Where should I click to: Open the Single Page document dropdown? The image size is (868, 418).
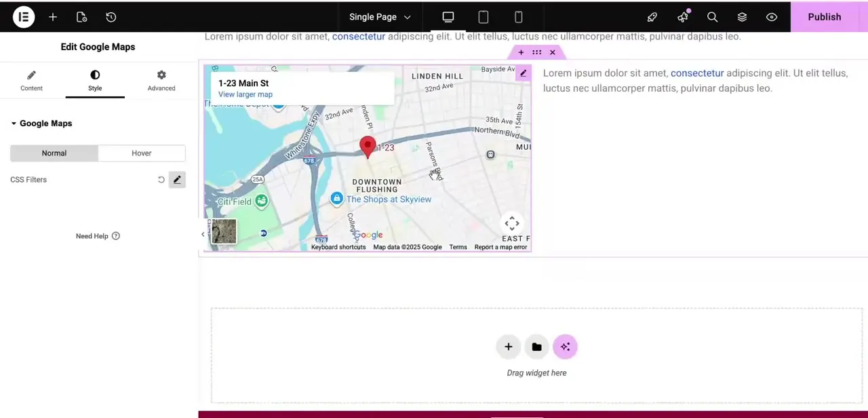(x=380, y=17)
